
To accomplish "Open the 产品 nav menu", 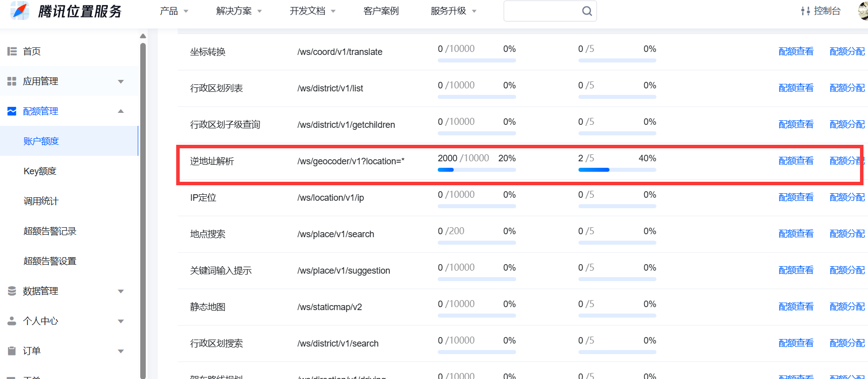I will pos(169,11).
